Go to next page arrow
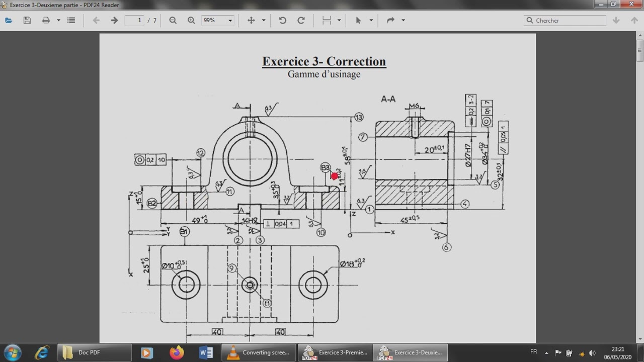Screen dimensions: 644x362 [x=114, y=20]
